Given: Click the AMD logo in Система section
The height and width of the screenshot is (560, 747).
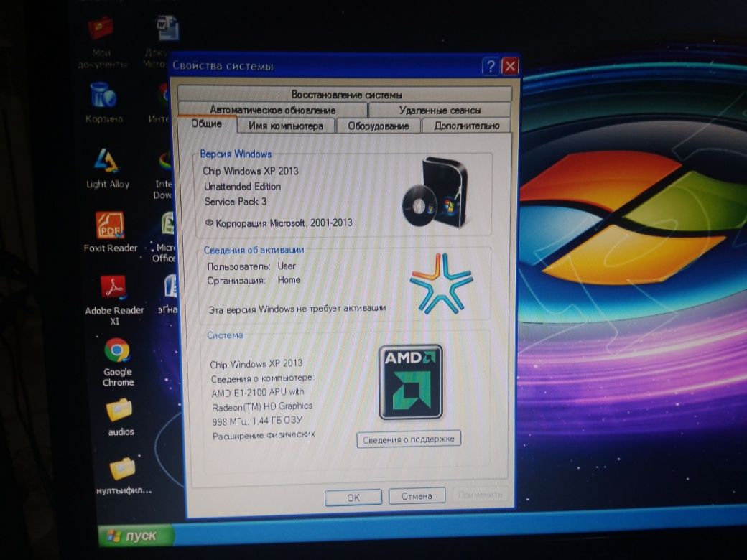Looking at the screenshot, I should pyautogui.click(x=411, y=382).
